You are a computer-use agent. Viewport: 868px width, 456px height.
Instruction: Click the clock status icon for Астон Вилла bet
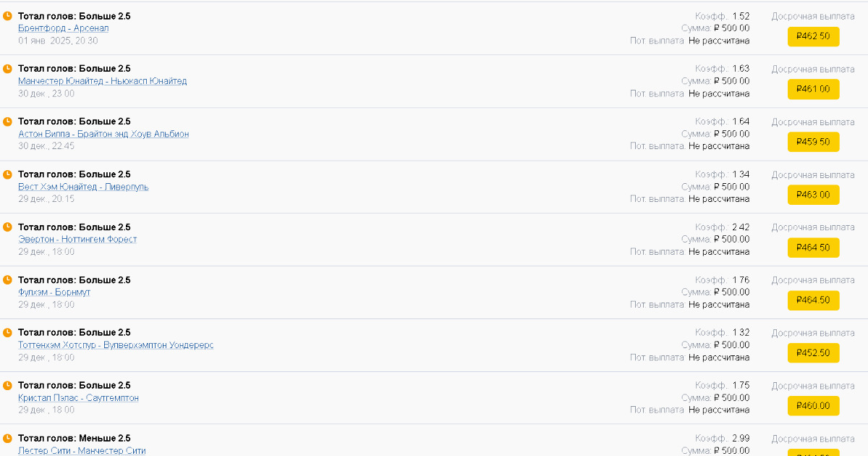pos(7,122)
